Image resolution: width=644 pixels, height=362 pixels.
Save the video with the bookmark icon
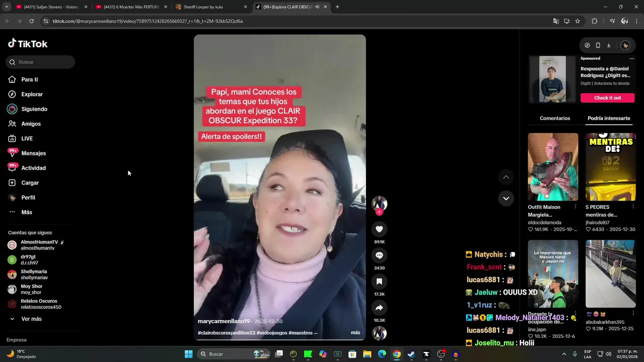tap(379, 282)
